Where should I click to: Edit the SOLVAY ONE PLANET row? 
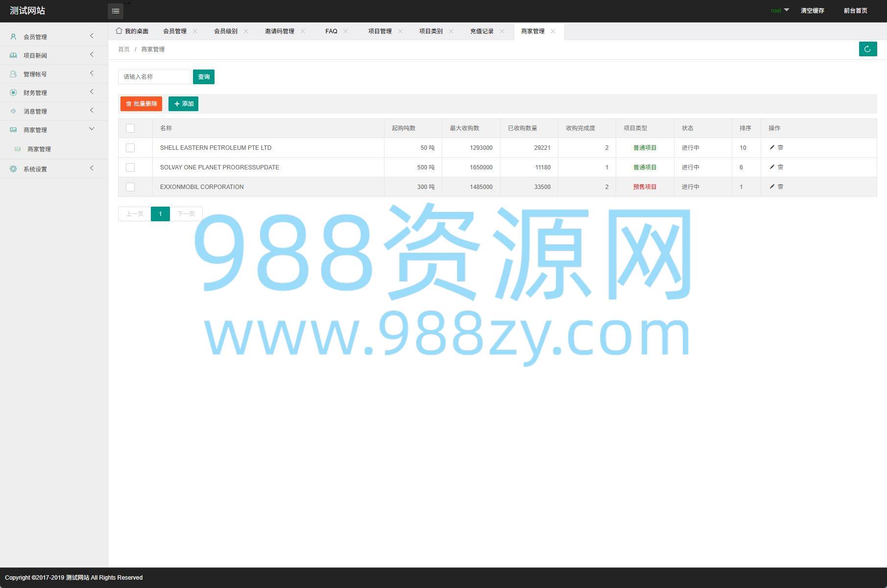(772, 167)
